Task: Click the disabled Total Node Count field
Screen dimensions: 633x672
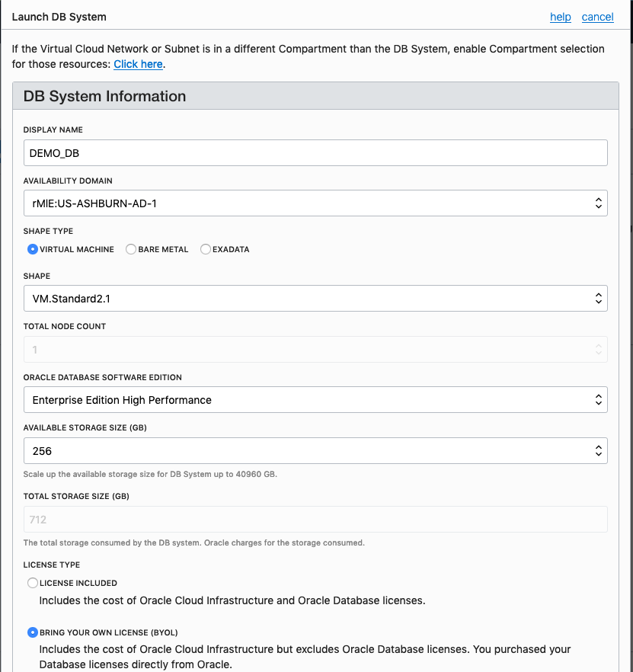Action: point(315,350)
